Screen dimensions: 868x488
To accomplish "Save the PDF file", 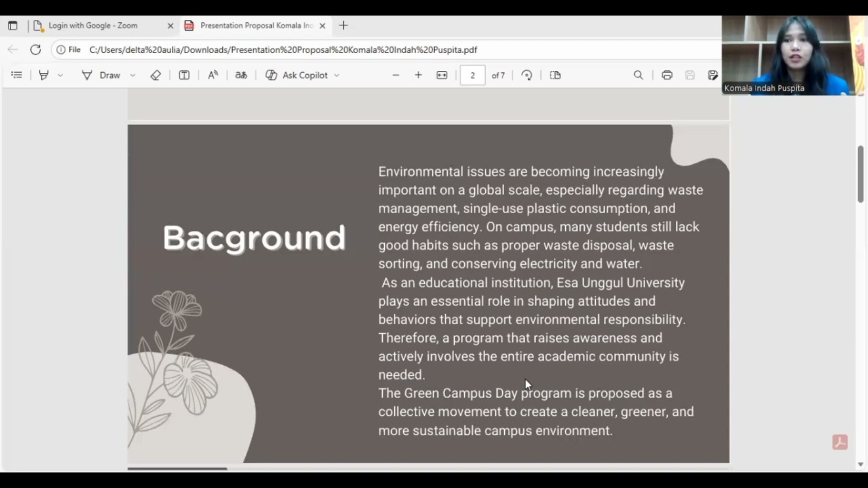I will [x=690, y=75].
